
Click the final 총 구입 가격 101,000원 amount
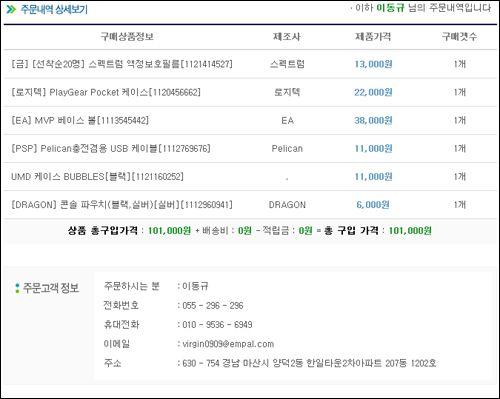[410, 230]
